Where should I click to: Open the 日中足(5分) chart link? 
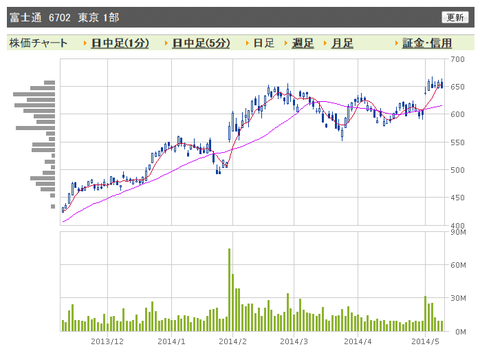tap(201, 43)
